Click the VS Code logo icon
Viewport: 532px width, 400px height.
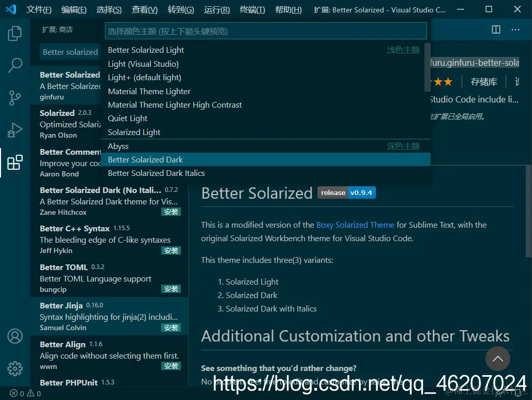(x=11, y=9)
